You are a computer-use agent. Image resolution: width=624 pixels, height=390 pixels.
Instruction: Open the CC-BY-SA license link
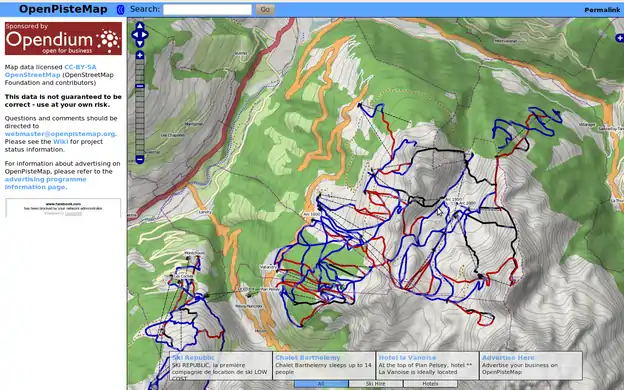(80, 67)
